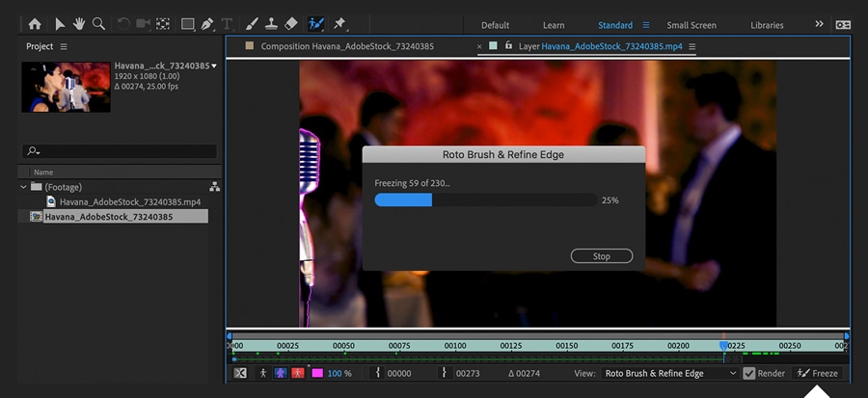
Task: Open the View Roto Brush & Refine Edge dropdown
Action: click(x=670, y=373)
